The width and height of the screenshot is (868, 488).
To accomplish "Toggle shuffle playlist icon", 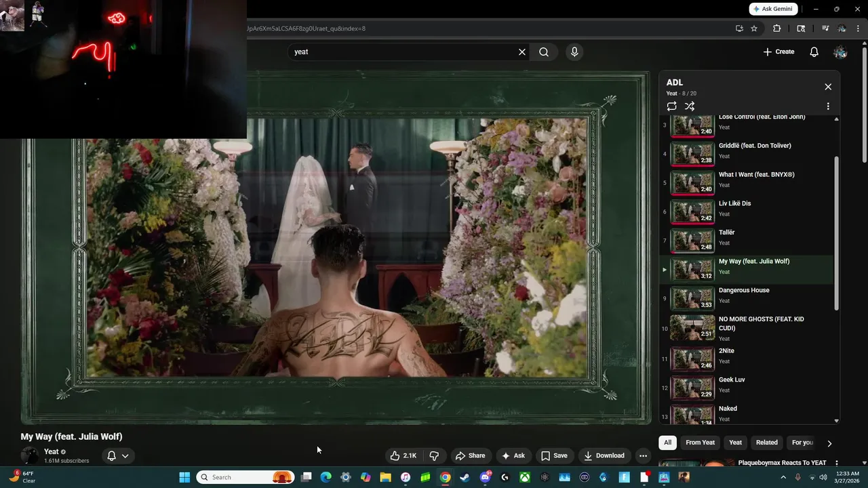I will (690, 106).
